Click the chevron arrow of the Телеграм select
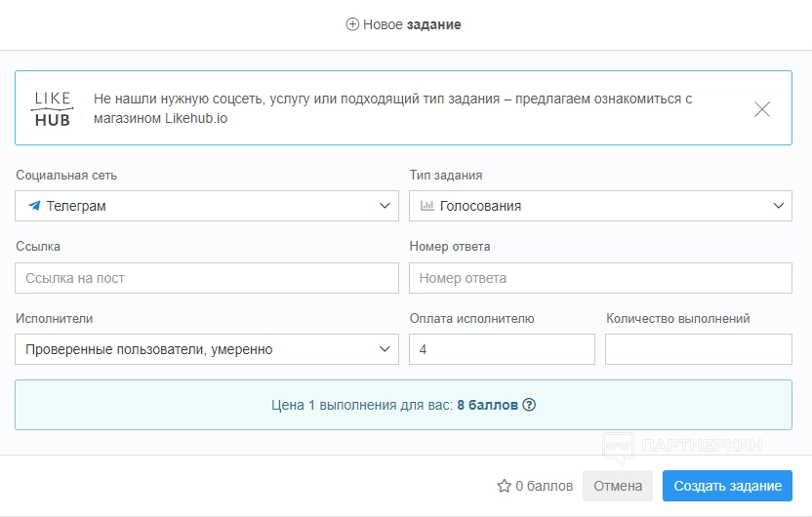The height and width of the screenshot is (517, 812). [x=384, y=206]
